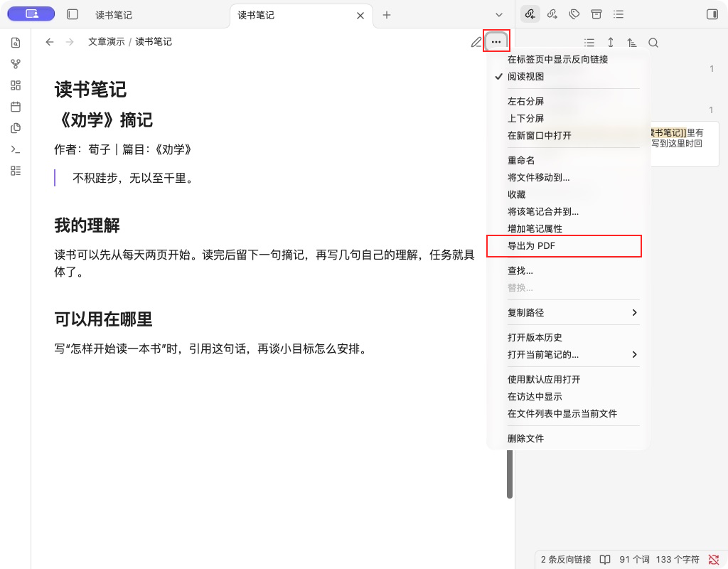This screenshot has width=728, height=569.
Task: Open backlinks panel icon in right sidebar
Action: pyautogui.click(x=530, y=14)
